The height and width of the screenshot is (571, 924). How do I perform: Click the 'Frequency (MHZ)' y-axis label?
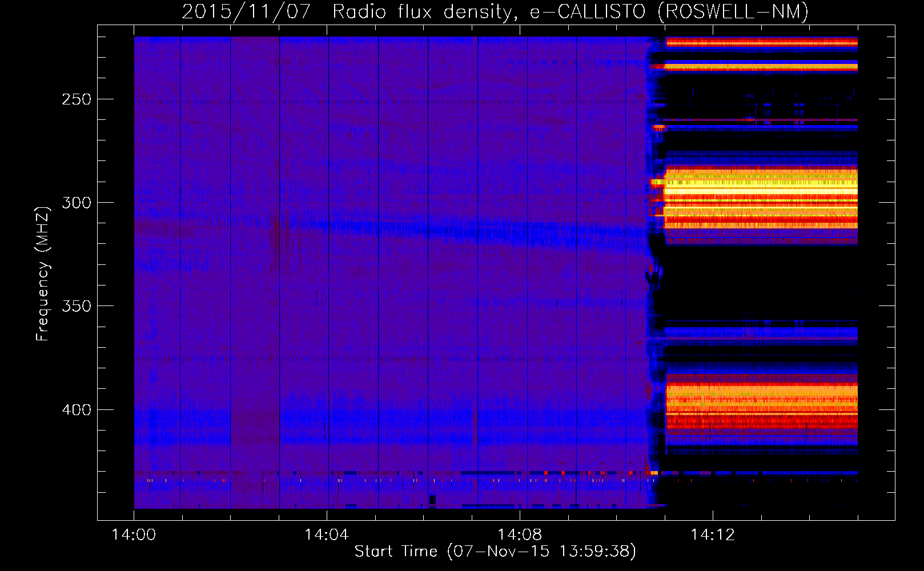click(43, 274)
